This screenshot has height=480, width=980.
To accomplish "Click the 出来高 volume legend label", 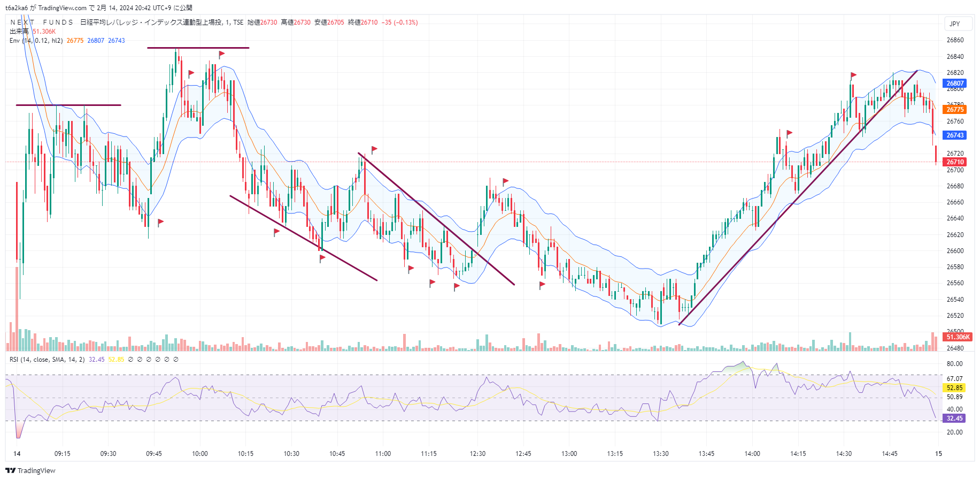I will tap(19, 32).
